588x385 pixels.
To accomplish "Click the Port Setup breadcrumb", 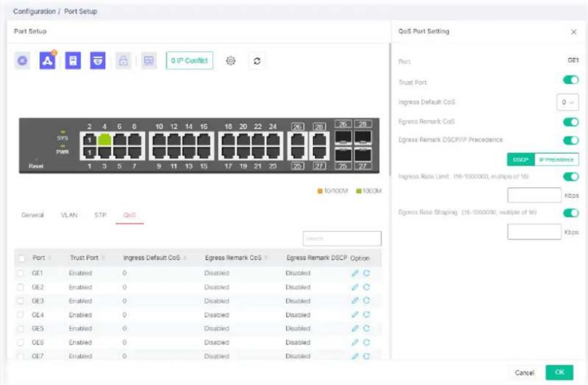I will pyautogui.click(x=81, y=11).
